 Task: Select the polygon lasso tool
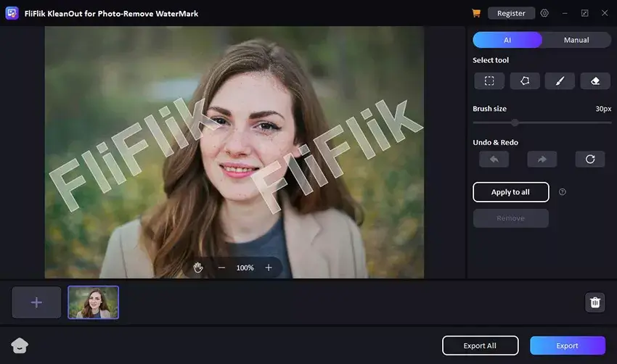coord(525,81)
